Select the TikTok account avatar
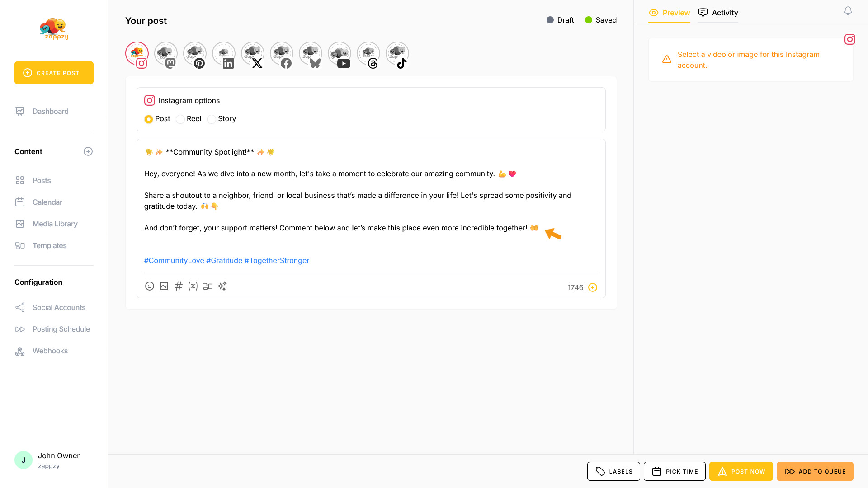868x488 pixels. [x=397, y=54]
